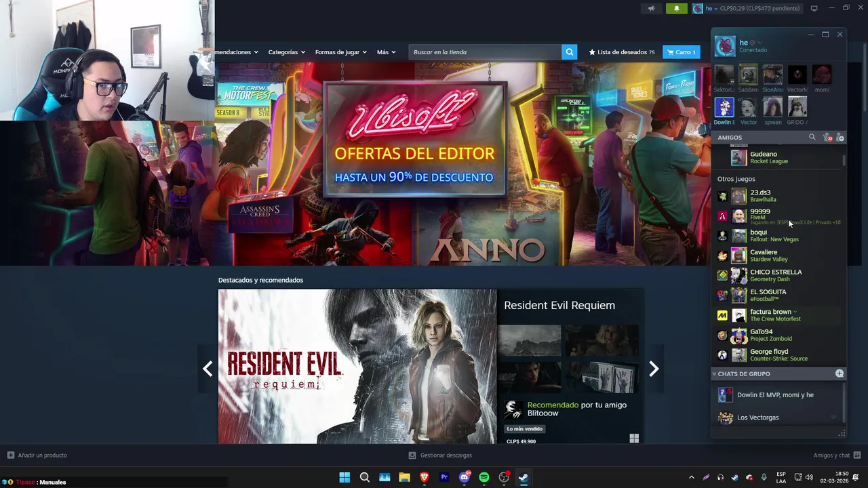Open Discord from the taskbar
Image resolution: width=868 pixels, height=488 pixels.
pos(465,477)
